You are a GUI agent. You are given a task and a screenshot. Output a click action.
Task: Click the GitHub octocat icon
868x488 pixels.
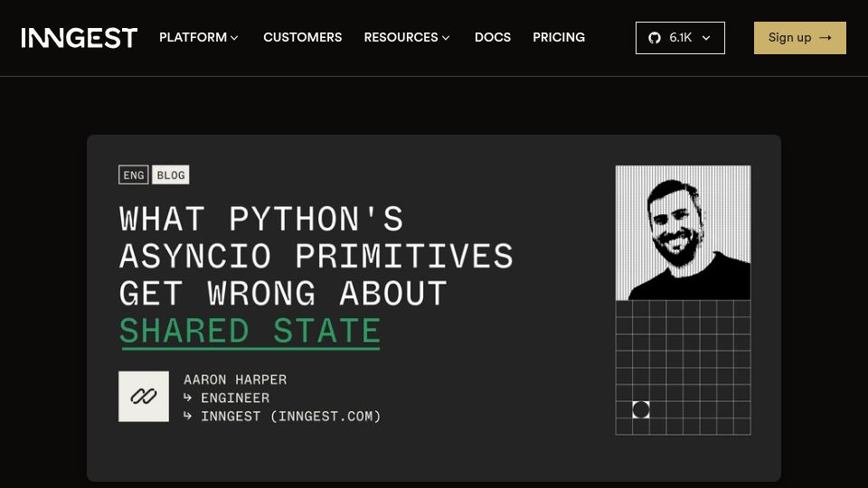click(x=655, y=38)
